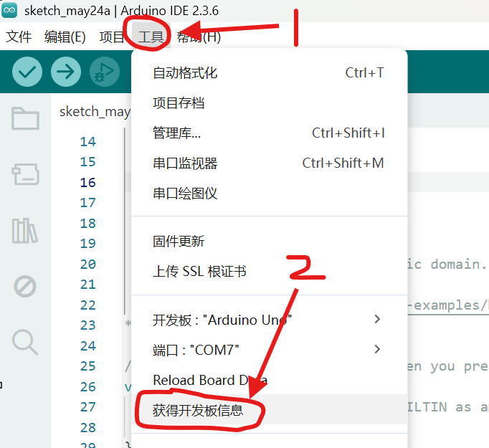Click line number 20 in the gutter
The height and width of the screenshot is (448, 489).
coord(87,264)
